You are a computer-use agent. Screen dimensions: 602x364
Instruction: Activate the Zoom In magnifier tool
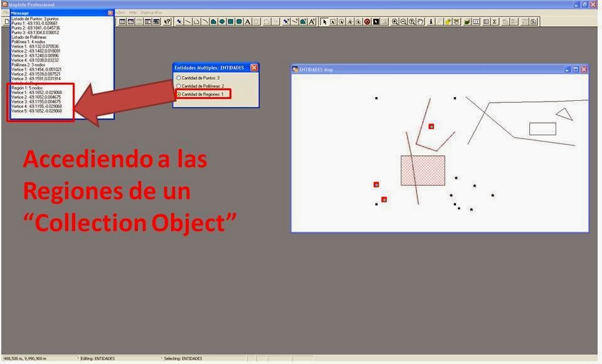[394, 22]
